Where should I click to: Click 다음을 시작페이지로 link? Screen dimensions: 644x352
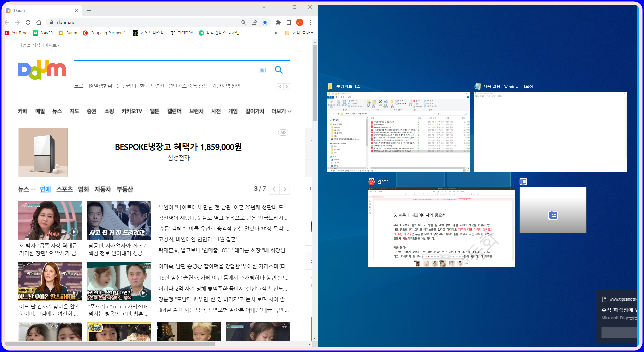coord(39,45)
